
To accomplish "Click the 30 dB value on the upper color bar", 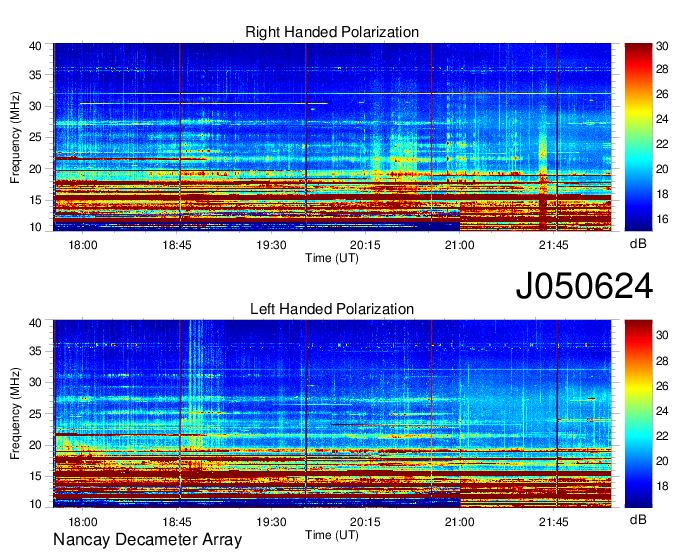I will coord(662,46).
